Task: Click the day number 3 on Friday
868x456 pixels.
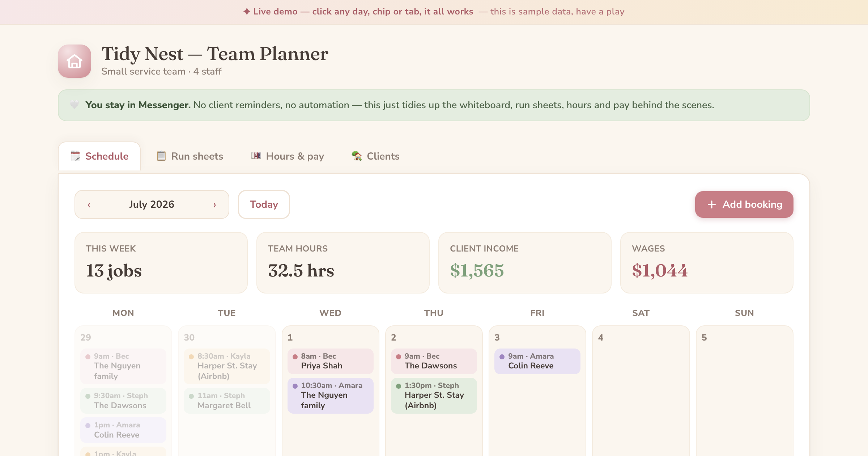Action: point(497,337)
